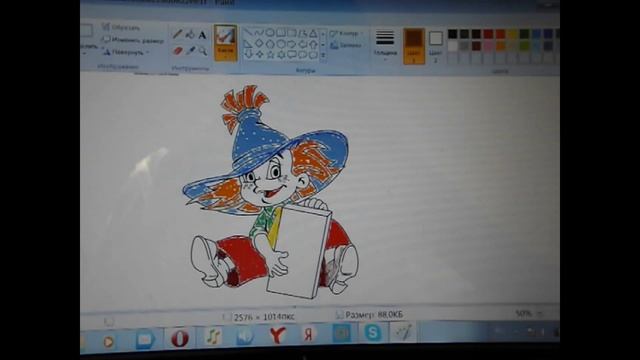Open the Paint taskbar icon
The height and width of the screenshot is (360, 640).
pos(403,331)
